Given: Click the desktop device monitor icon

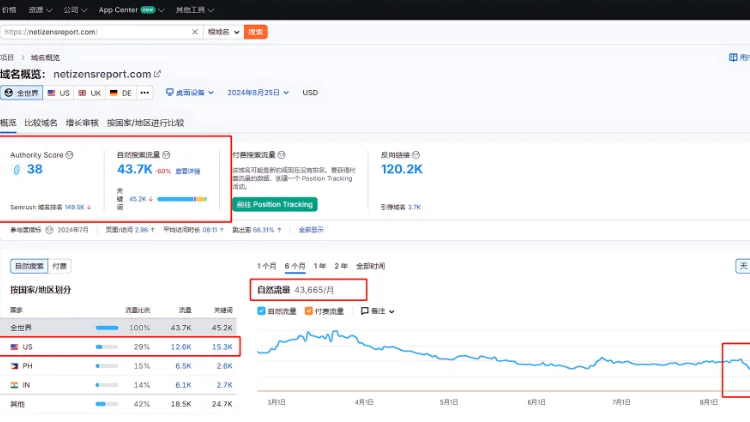Looking at the screenshot, I should point(169,92).
